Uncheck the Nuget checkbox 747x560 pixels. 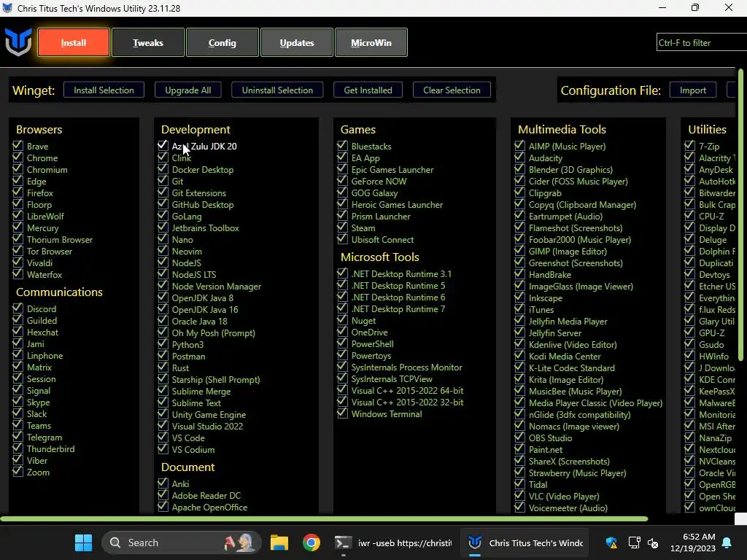pyautogui.click(x=342, y=320)
